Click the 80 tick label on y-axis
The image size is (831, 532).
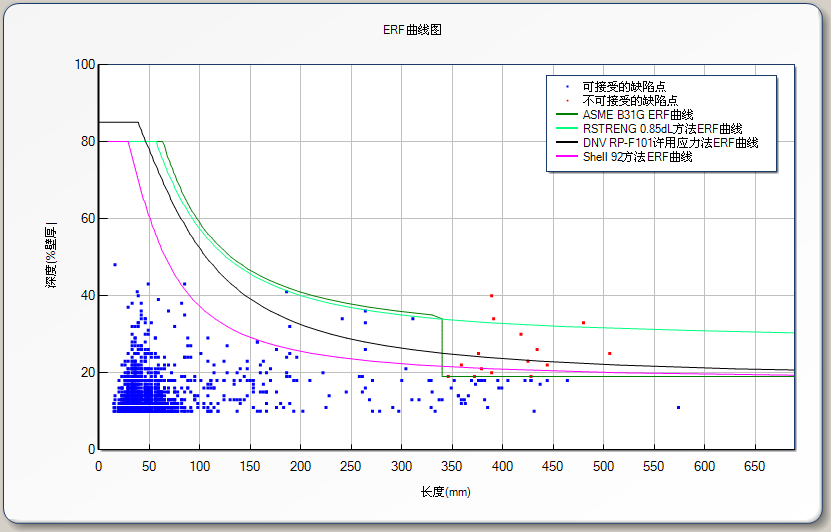click(87, 142)
